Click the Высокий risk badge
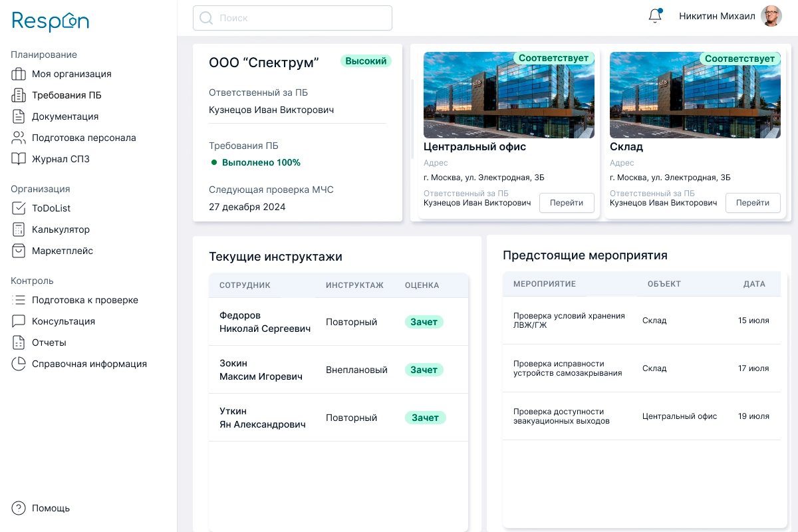 coord(366,61)
